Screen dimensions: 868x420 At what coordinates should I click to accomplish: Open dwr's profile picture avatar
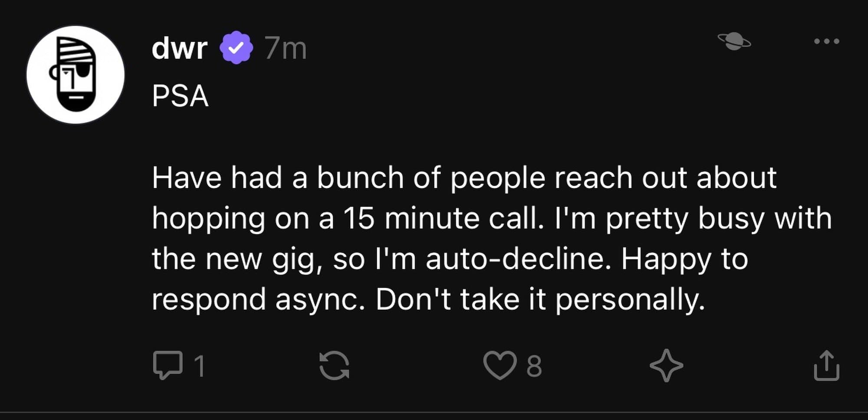point(76,75)
